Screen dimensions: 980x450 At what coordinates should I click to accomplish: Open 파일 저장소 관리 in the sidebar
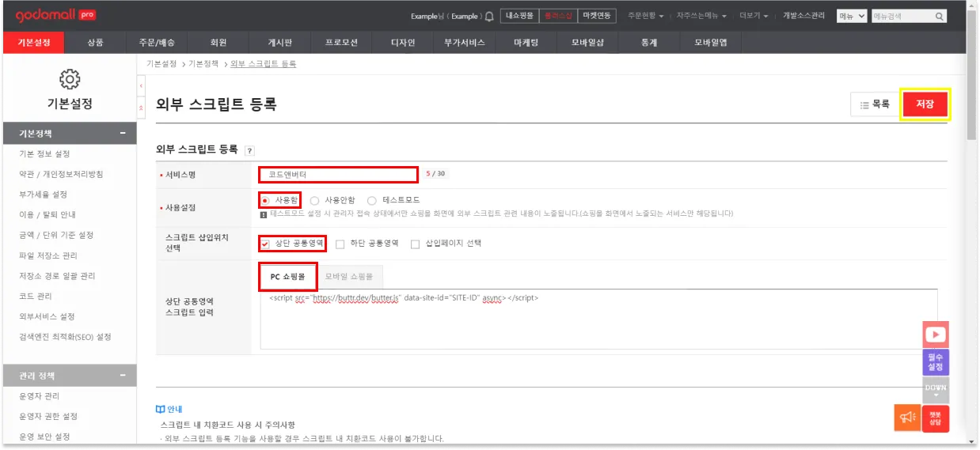point(48,255)
